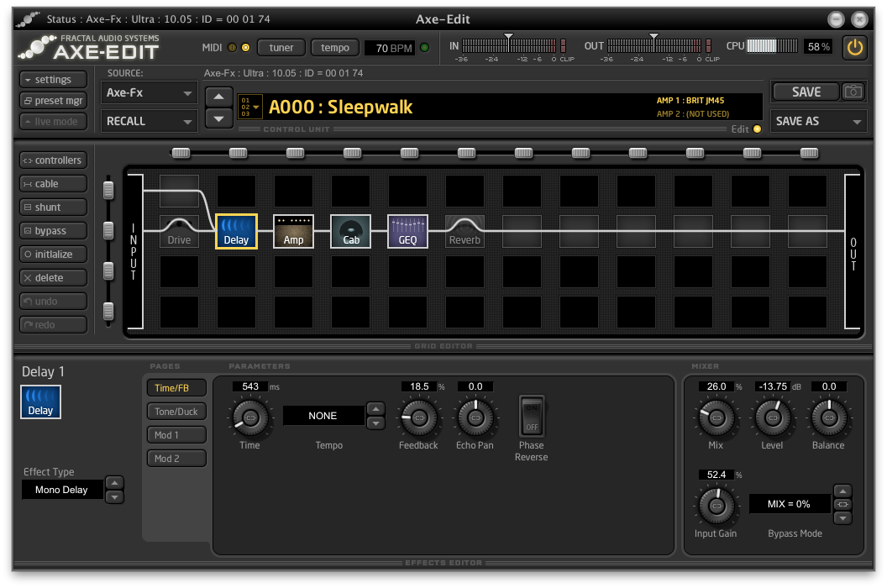Initialize the selected block
Image resolution: width=887 pixels, height=588 pixels.
[x=53, y=255]
